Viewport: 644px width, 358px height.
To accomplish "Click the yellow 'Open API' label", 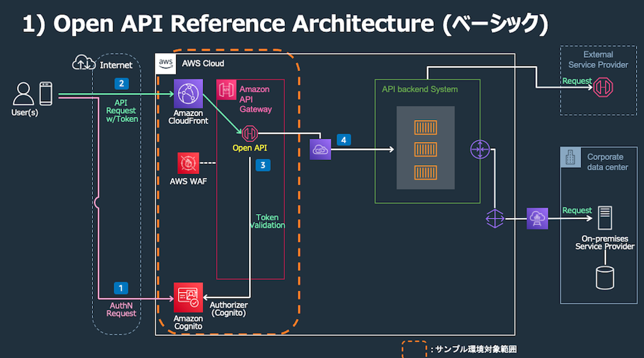I will (x=250, y=148).
